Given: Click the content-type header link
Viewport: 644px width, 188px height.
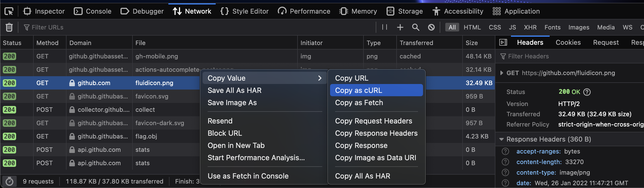Looking at the screenshot, I should tap(536, 173).
